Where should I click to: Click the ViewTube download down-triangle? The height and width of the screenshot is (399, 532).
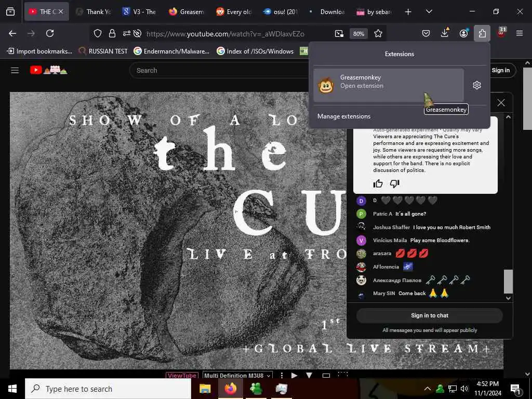[309, 375]
